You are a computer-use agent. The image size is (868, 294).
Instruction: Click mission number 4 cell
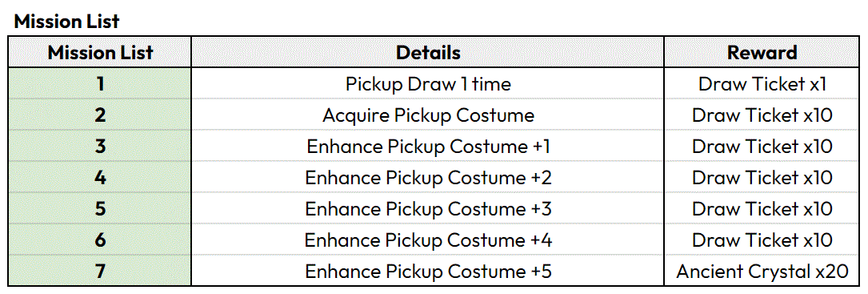click(x=100, y=178)
